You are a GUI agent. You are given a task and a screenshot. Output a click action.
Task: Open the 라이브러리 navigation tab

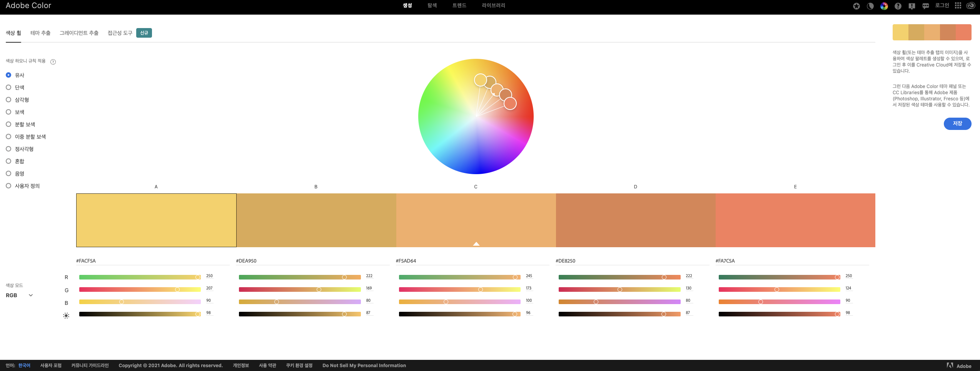tap(494, 5)
